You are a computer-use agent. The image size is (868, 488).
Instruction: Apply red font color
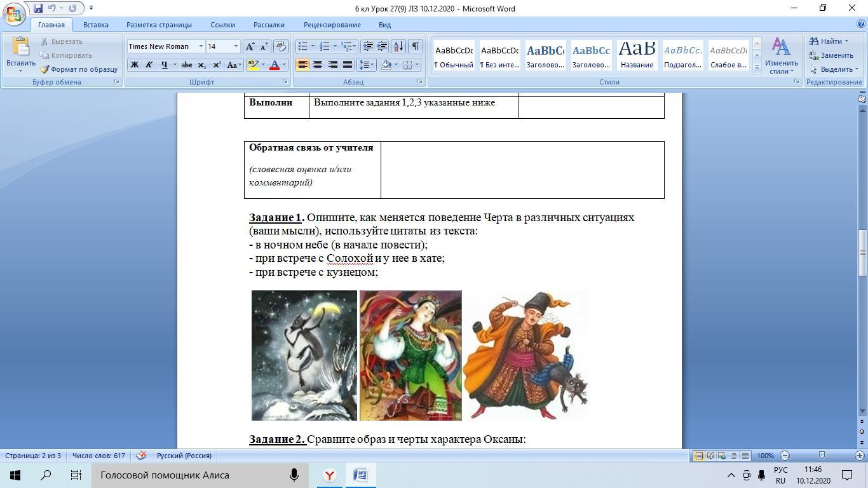(275, 65)
